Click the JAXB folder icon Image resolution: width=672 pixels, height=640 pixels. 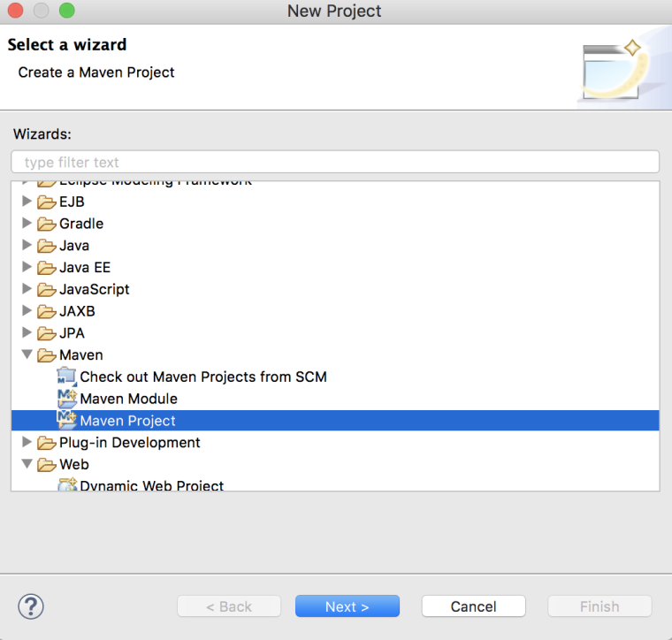click(x=46, y=311)
